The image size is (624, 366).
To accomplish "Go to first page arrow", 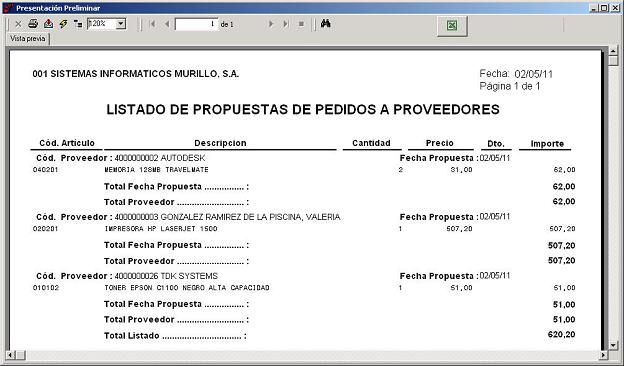I will point(152,24).
